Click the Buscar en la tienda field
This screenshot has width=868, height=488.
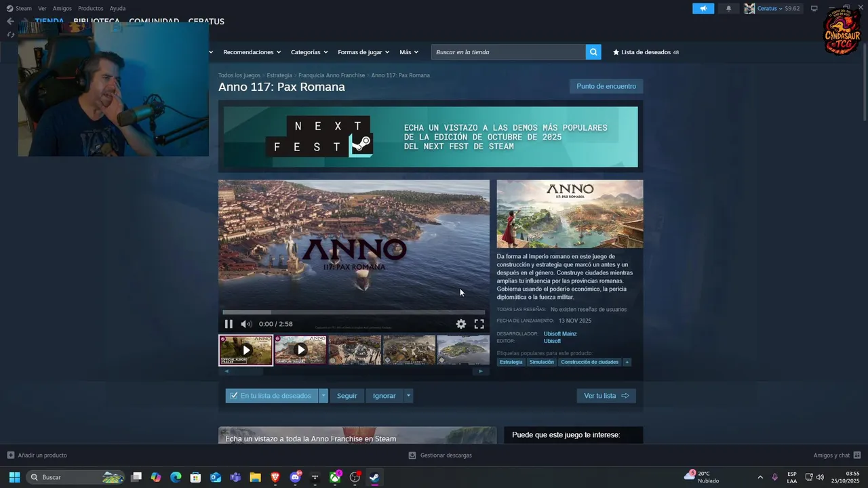pos(509,52)
